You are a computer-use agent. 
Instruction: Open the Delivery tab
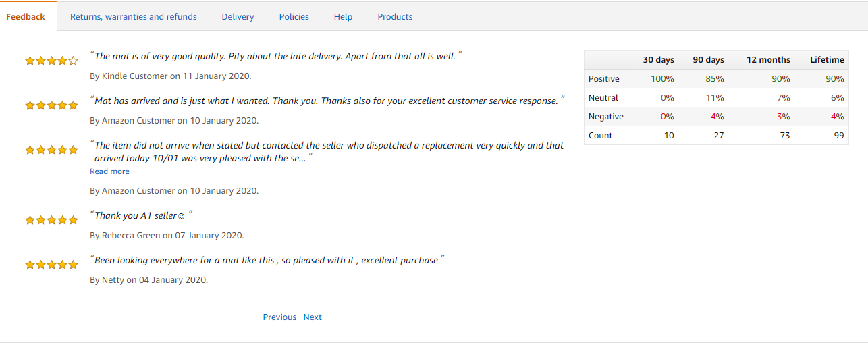pyautogui.click(x=238, y=16)
